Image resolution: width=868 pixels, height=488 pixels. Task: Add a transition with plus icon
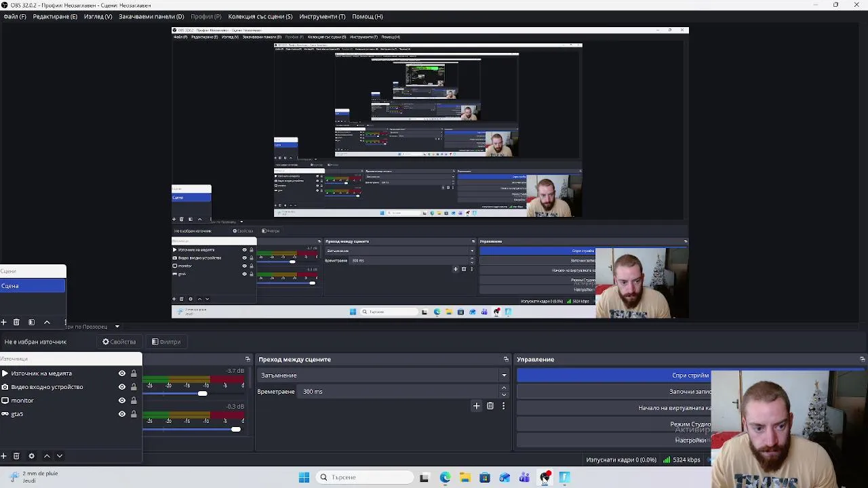click(x=477, y=406)
